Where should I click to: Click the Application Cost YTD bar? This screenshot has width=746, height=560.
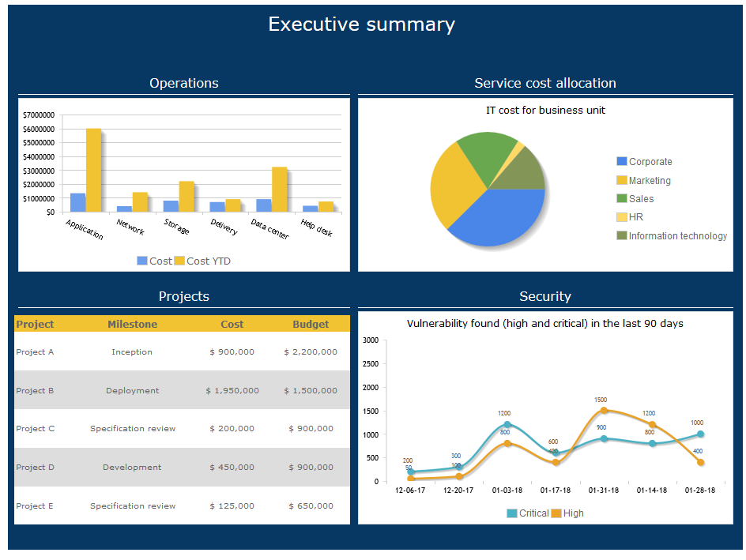pos(94,170)
